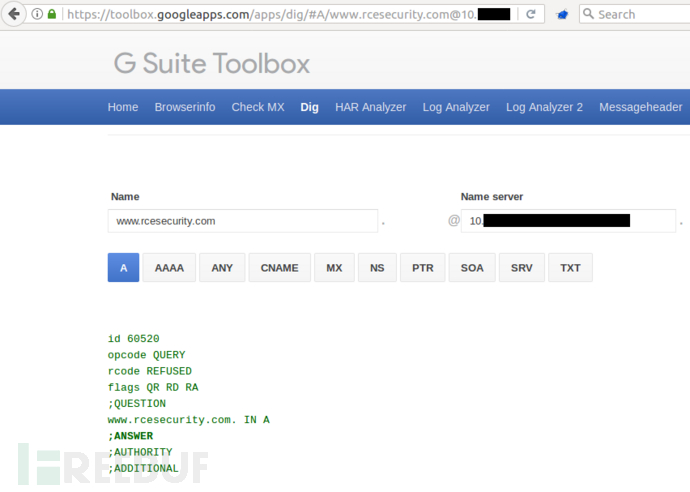
Task: Click the Name server input field
Action: pyautogui.click(x=568, y=221)
